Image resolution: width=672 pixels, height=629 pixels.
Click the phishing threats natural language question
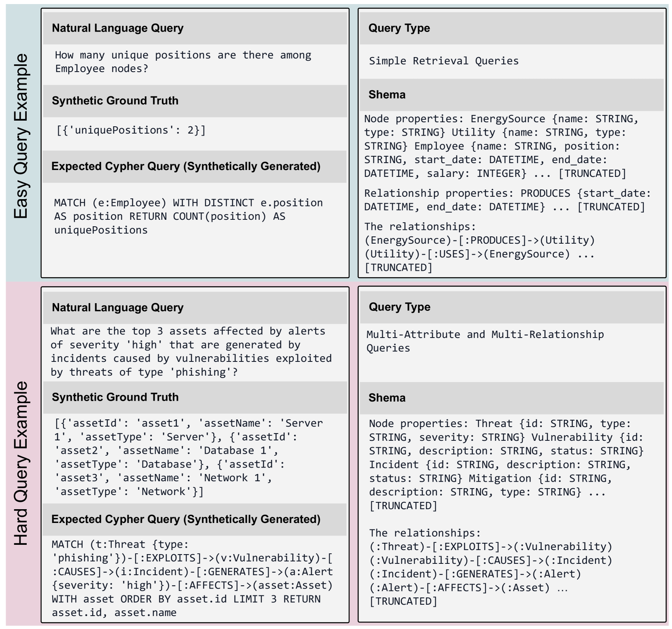[x=191, y=351]
